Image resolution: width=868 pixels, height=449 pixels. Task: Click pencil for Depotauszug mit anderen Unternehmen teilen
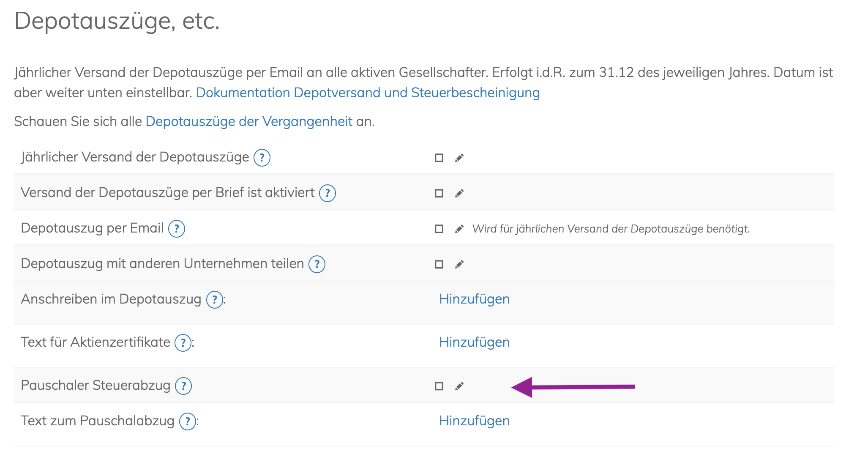click(x=459, y=264)
